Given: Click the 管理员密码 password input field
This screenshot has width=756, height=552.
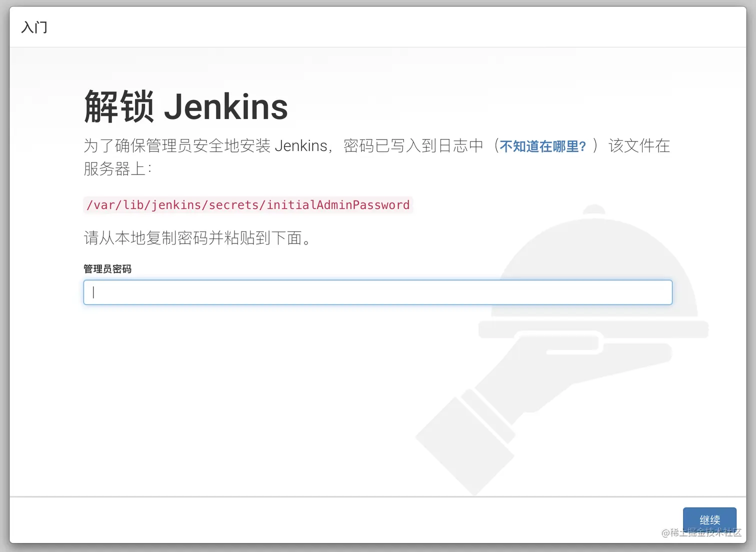Looking at the screenshot, I should point(377,292).
